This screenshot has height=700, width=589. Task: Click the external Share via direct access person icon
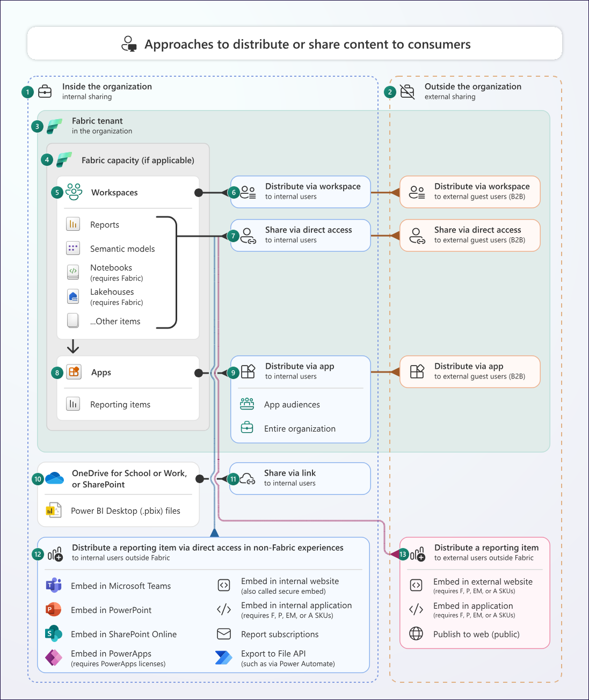click(417, 236)
